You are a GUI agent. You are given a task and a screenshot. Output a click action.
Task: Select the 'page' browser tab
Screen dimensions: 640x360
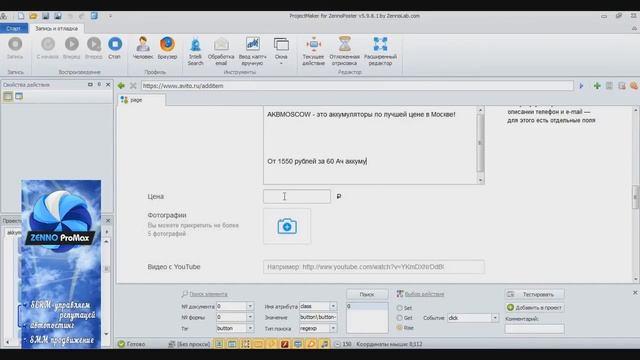pyautogui.click(x=141, y=100)
